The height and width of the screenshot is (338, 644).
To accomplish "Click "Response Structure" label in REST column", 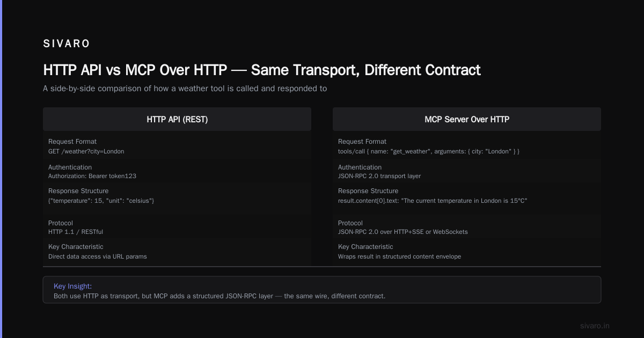I will point(78,191).
